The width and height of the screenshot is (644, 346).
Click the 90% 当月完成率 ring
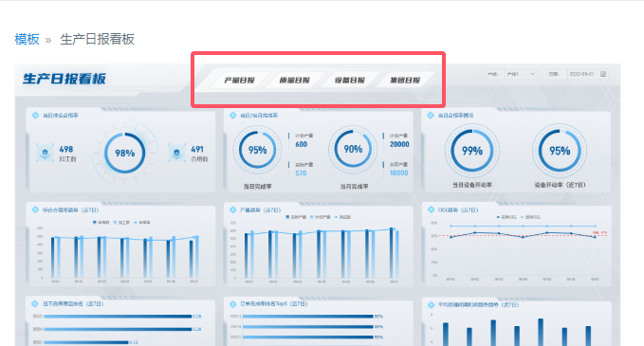click(x=353, y=149)
